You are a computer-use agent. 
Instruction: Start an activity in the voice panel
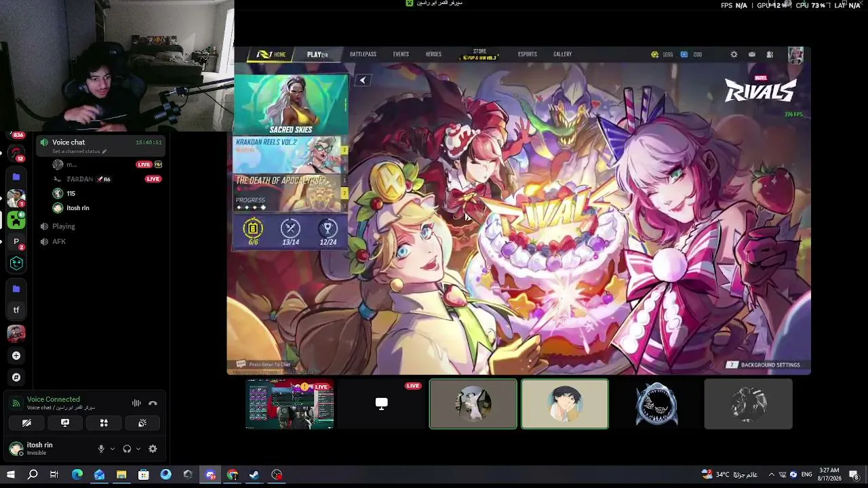[104, 423]
